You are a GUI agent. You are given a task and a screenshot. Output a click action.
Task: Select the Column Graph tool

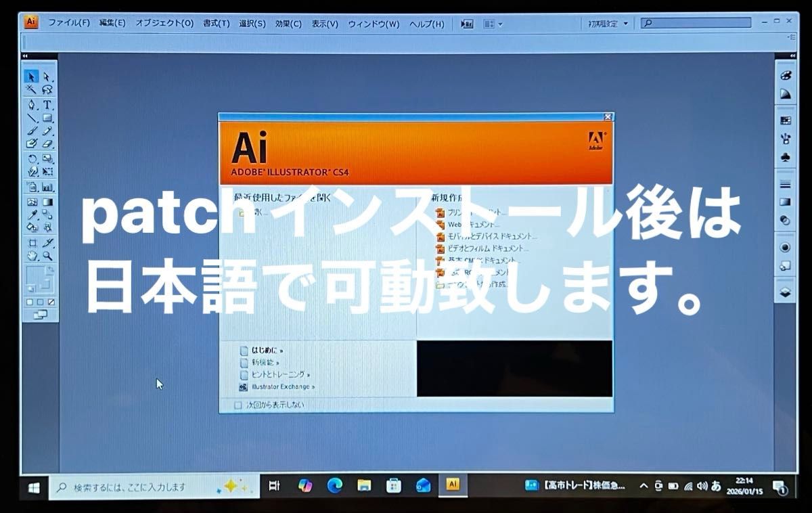pos(47,187)
